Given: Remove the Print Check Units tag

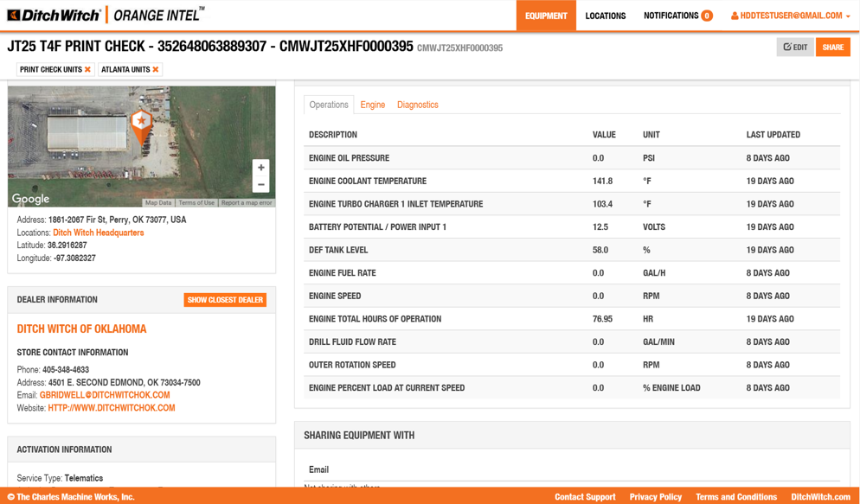Looking at the screenshot, I should (87, 69).
